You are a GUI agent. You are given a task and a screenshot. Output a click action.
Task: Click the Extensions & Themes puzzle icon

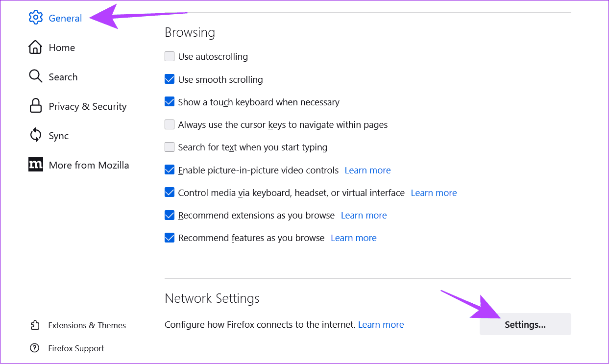coord(35,325)
